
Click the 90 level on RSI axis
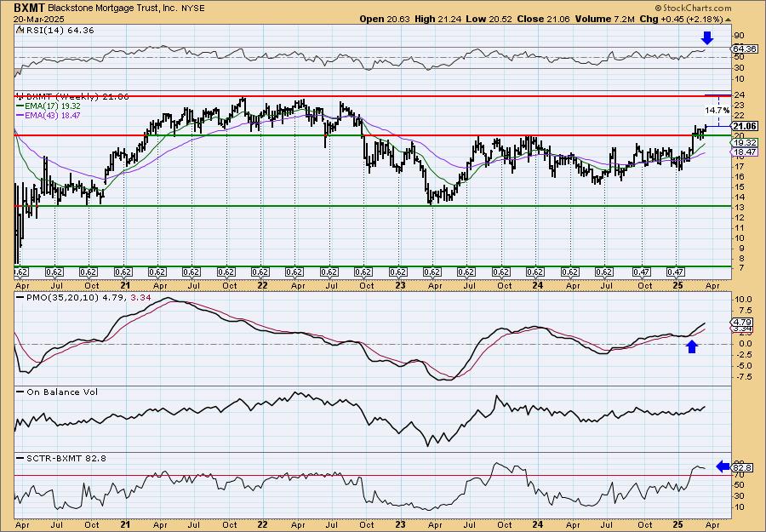coord(739,36)
